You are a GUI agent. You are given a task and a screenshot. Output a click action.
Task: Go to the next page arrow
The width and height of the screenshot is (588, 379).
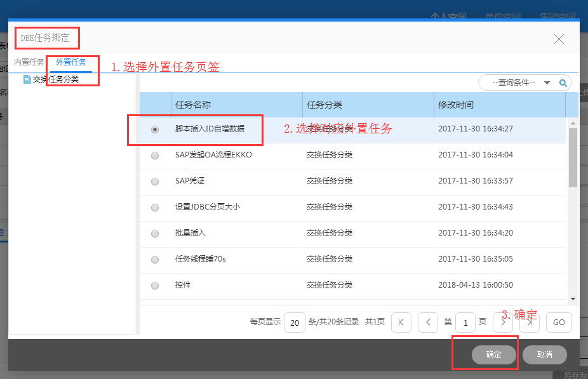coord(503,322)
